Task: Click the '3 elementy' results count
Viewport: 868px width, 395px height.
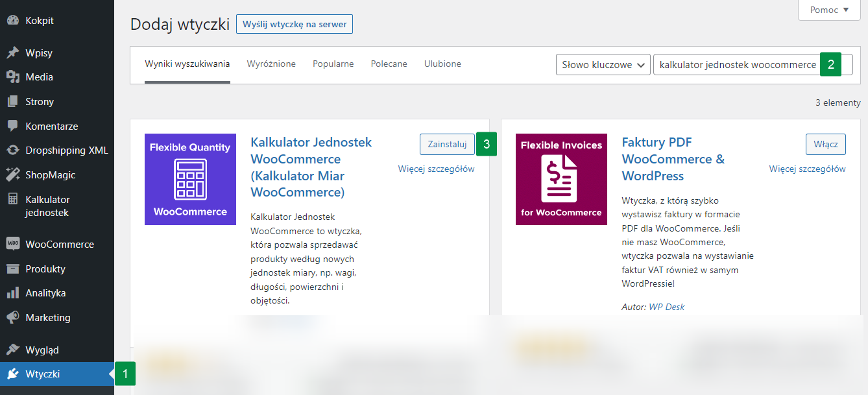Action: coord(838,103)
